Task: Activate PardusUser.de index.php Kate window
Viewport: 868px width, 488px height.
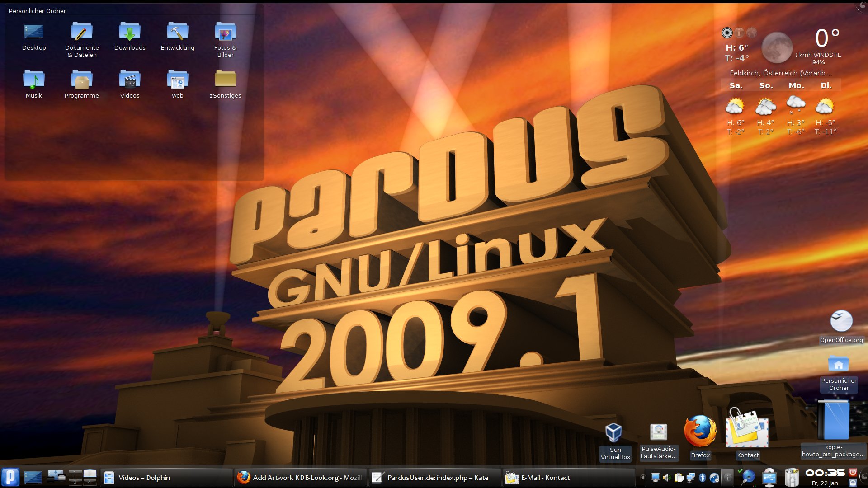Action: [434, 478]
